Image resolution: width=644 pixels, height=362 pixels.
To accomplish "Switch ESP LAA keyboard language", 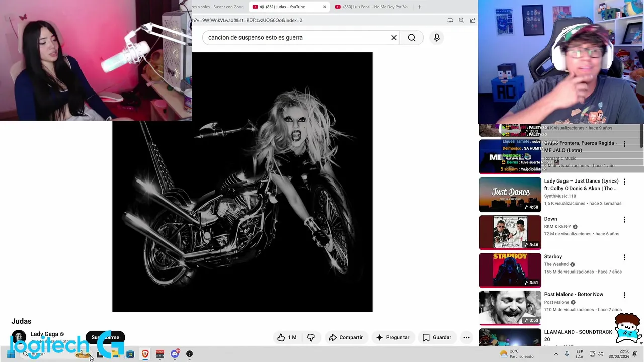I will click(x=580, y=354).
